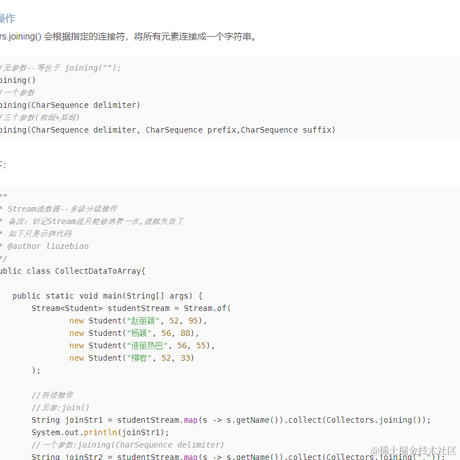The image size is (460, 460).
Task: Click the comment '无参数--等价于 joining("")'
Action: 60,68
